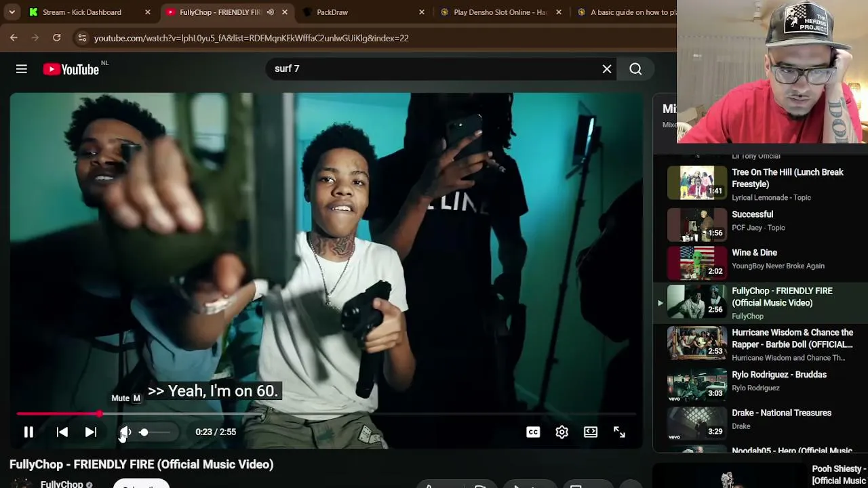The image size is (868, 488).
Task: Go forward in browser history
Action: pyautogui.click(x=35, y=38)
